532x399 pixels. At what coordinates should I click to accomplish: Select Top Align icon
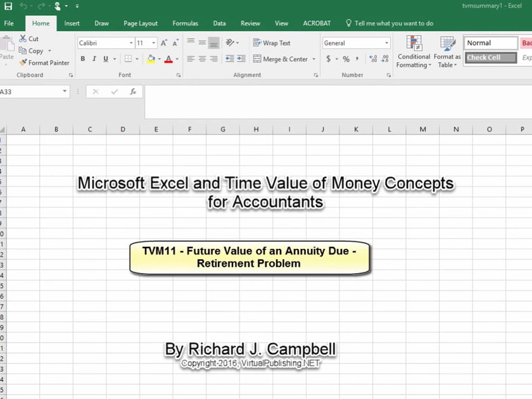coord(191,42)
